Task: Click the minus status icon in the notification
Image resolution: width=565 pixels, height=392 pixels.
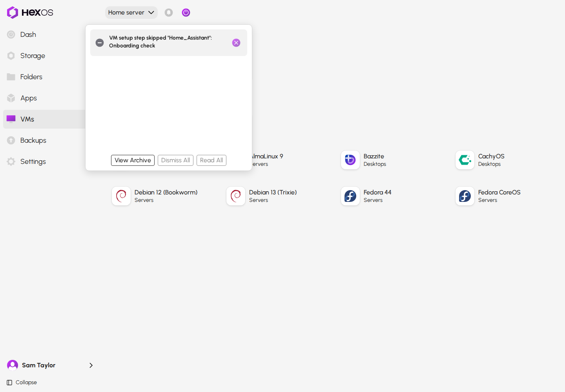Action: point(100,43)
